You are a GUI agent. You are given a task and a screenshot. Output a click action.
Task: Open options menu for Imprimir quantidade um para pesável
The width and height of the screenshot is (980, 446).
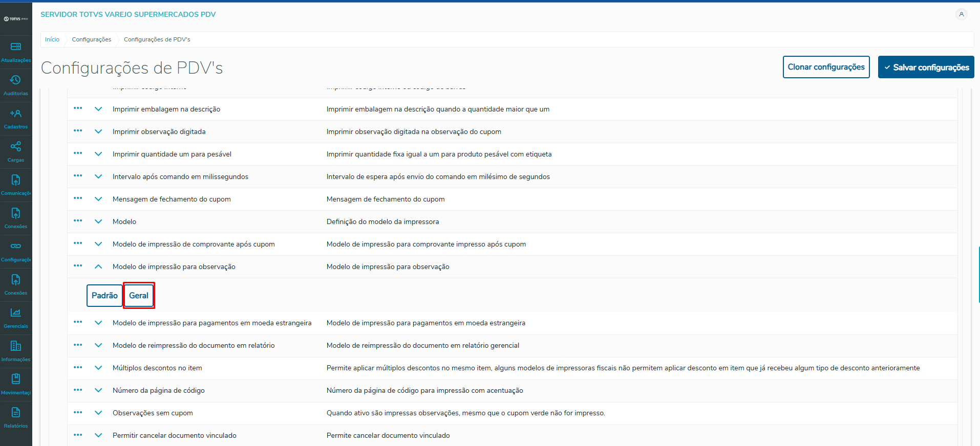pyautogui.click(x=78, y=153)
